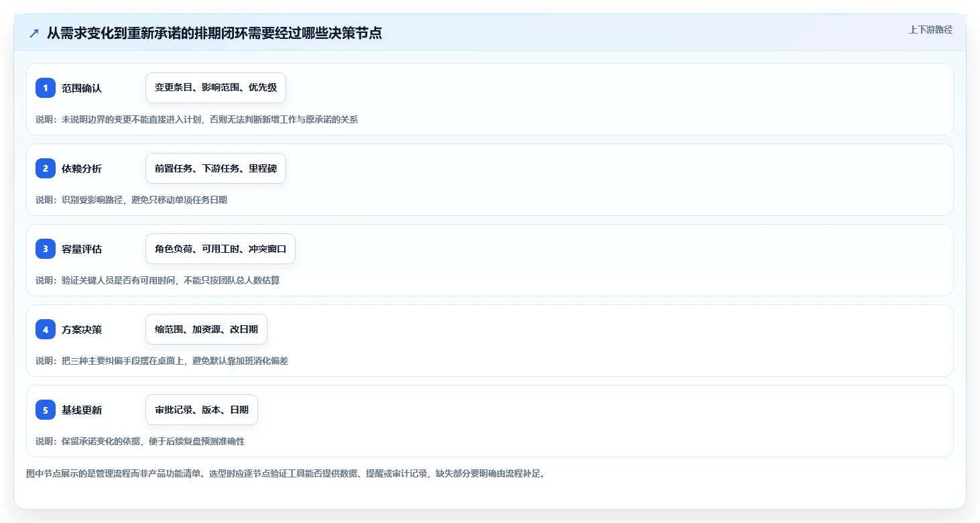Click the note 验证关键人员是否有可用时间
The width and height of the screenshot is (980, 523).
coord(117,280)
